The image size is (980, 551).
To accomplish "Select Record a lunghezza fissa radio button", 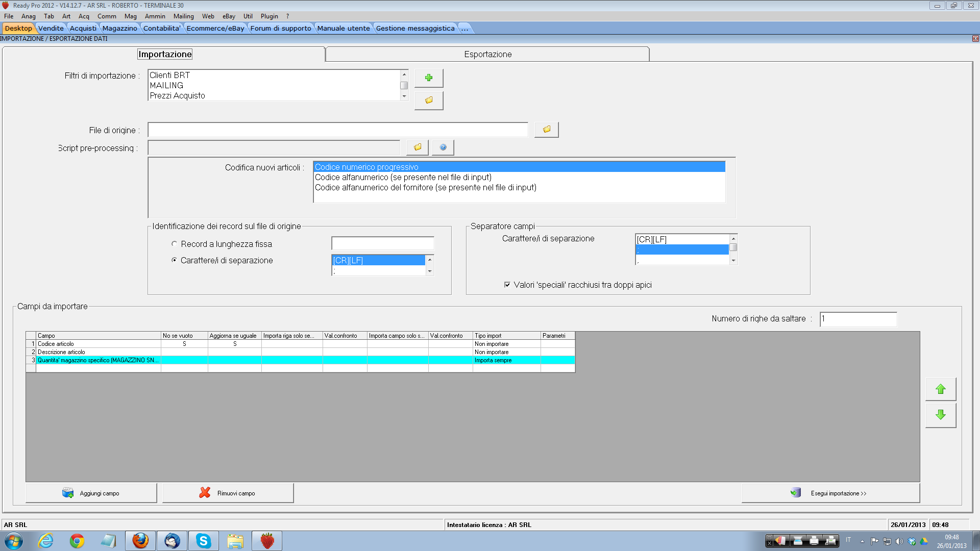I will click(x=175, y=244).
